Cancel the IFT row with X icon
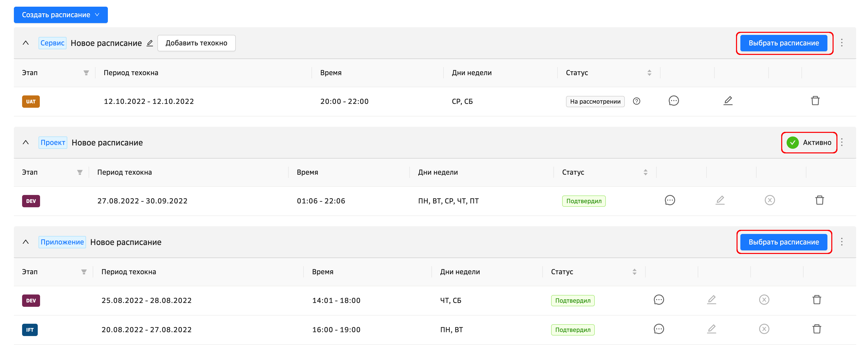Image resolution: width=868 pixels, height=354 pixels. [763, 329]
